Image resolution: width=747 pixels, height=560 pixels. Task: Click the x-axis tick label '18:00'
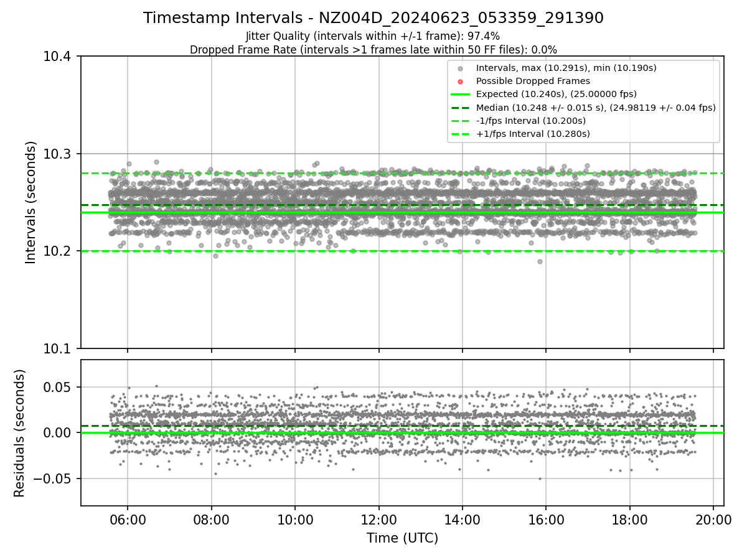(629, 520)
